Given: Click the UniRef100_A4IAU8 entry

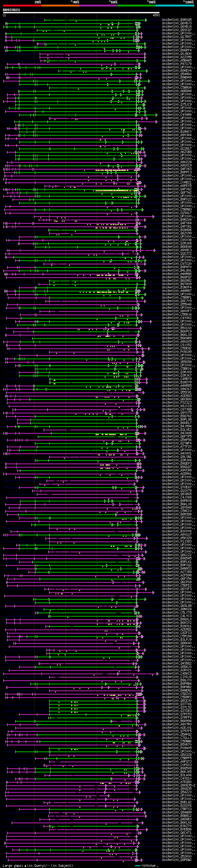Looking at the screenshot, I should pos(177,433).
